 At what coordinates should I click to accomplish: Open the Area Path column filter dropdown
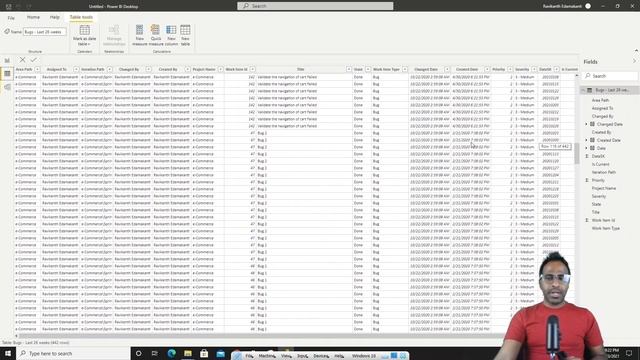(x=37, y=69)
